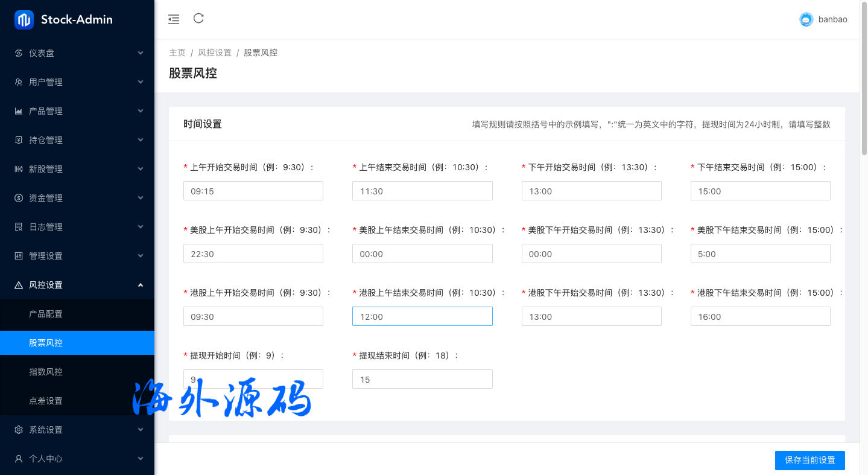This screenshot has width=868, height=475.
Task: Collapse the sidebar using the fold icon
Action: coord(174,19)
